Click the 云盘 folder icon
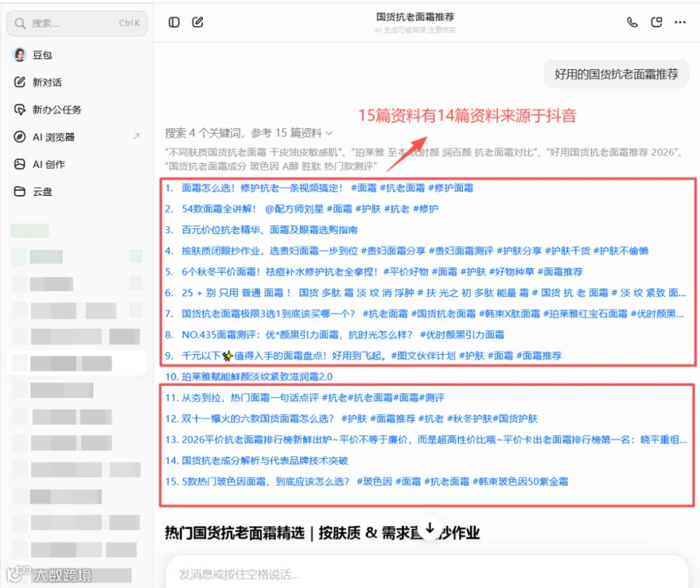 pyautogui.click(x=19, y=191)
